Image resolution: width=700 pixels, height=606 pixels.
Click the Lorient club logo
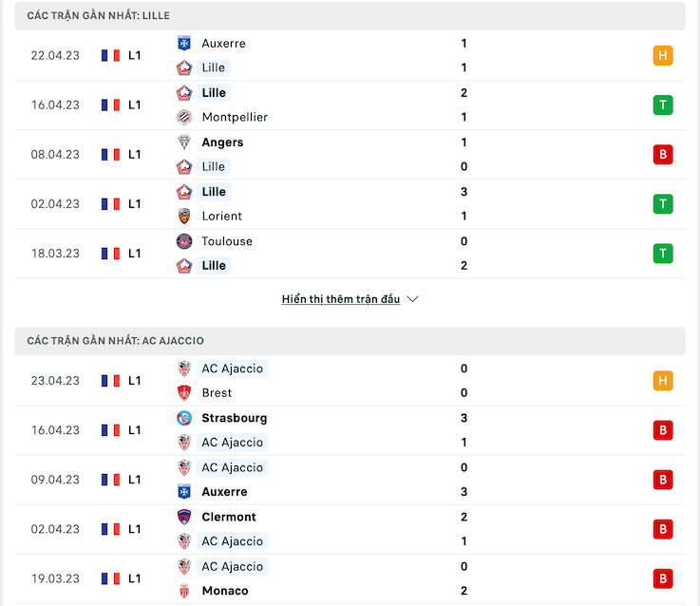click(x=184, y=217)
